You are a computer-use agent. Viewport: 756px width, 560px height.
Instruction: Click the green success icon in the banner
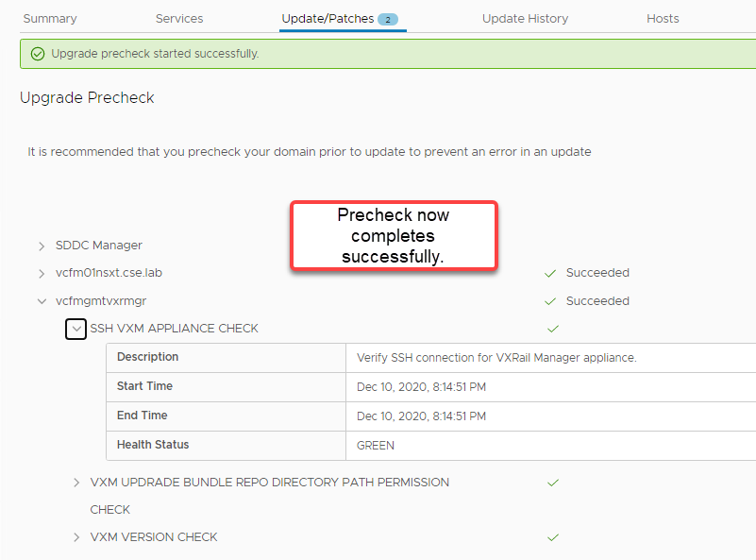point(38,54)
